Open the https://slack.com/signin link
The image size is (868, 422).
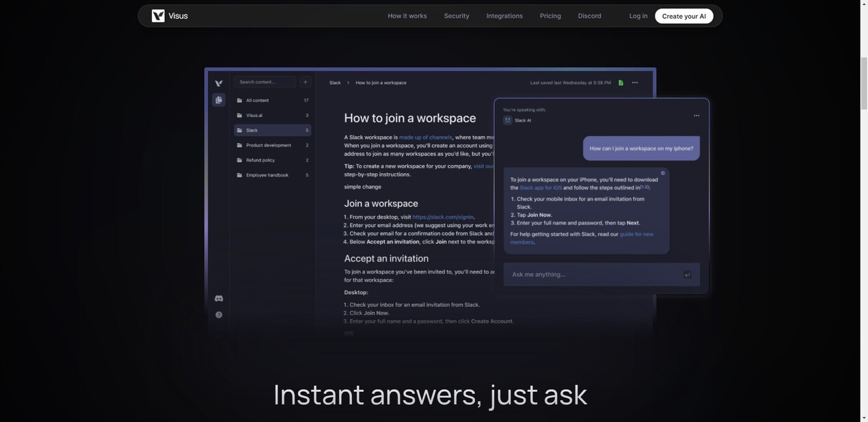(443, 217)
